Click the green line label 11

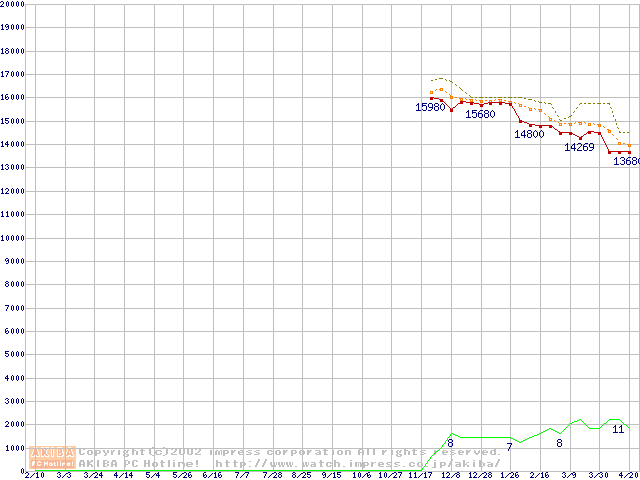[x=618, y=429]
